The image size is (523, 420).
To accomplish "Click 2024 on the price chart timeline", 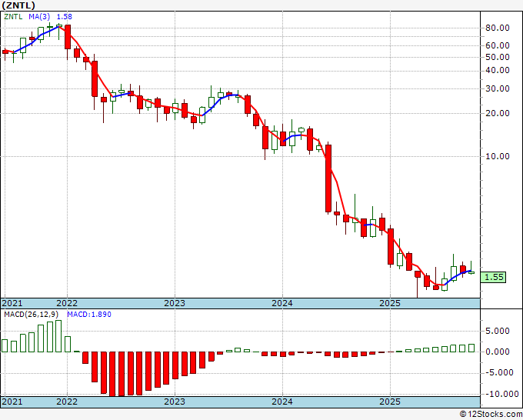I will pos(282,303).
